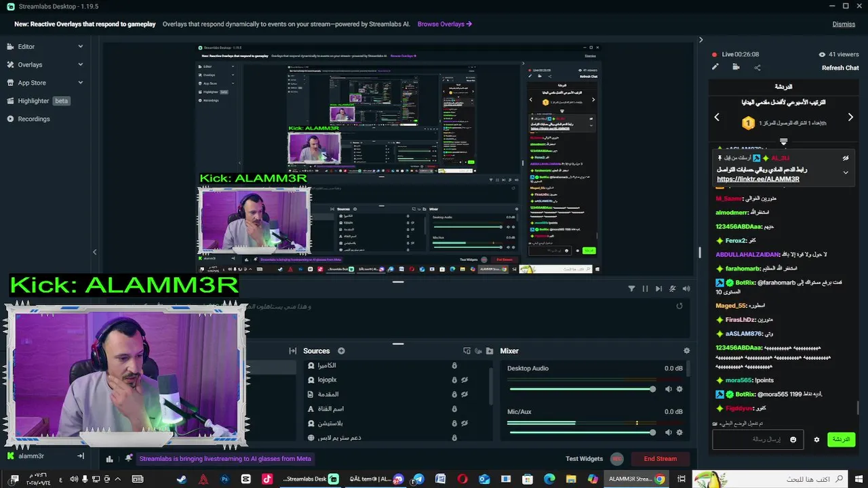Open TikTok app in taskbar
The image size is (868, 488).
[267, 479]
